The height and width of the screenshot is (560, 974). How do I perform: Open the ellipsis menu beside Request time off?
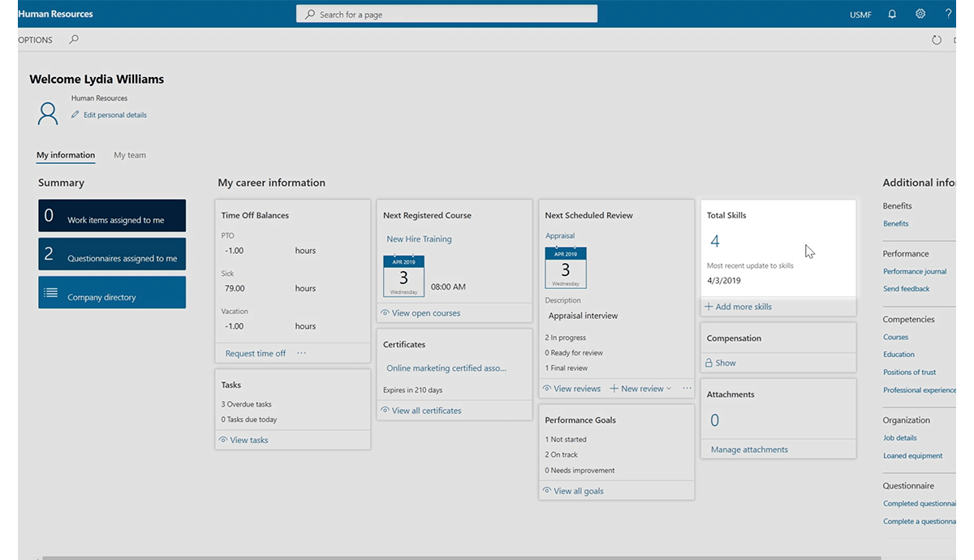(301, 352)
